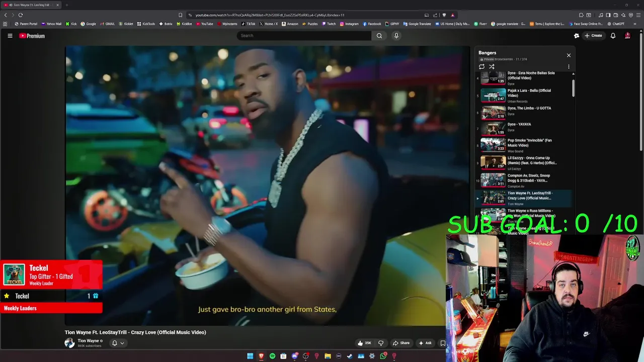Open Steam from the taskbar
The width and height of the screenshot is (644, 362).
tap(350, 356)
